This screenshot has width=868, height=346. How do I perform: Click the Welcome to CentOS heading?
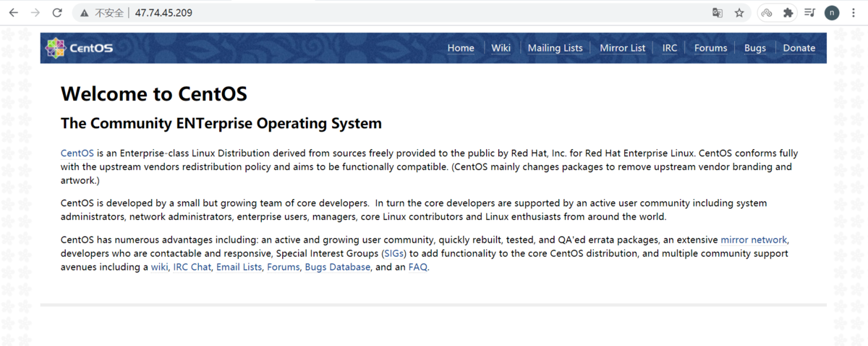click(154, 94)
